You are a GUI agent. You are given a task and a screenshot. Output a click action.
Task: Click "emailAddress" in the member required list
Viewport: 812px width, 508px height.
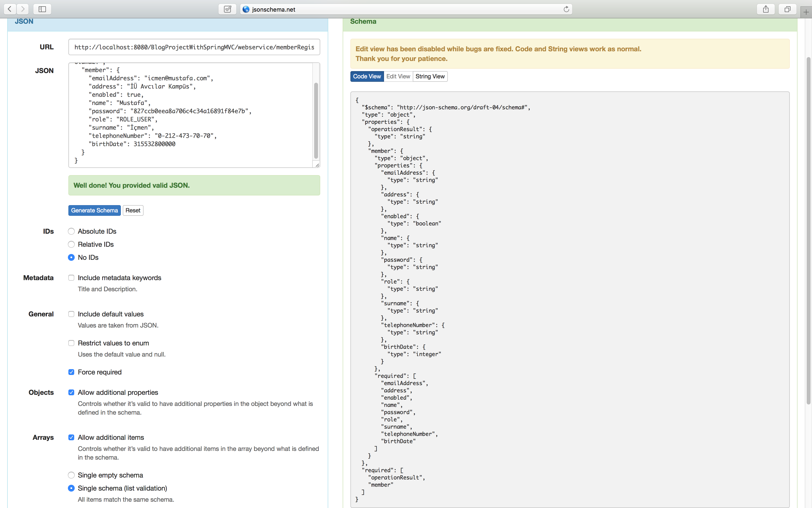pos(404,383)
